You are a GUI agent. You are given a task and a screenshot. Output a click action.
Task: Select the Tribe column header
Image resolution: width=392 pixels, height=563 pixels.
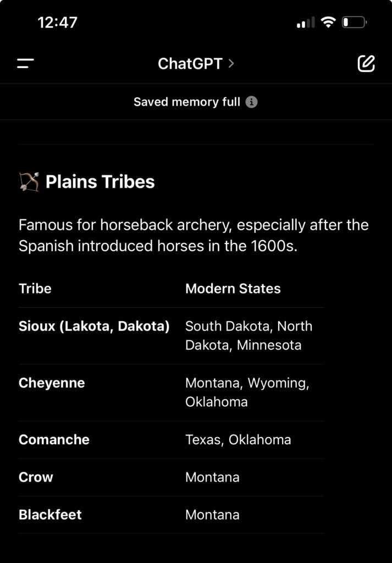35,289
